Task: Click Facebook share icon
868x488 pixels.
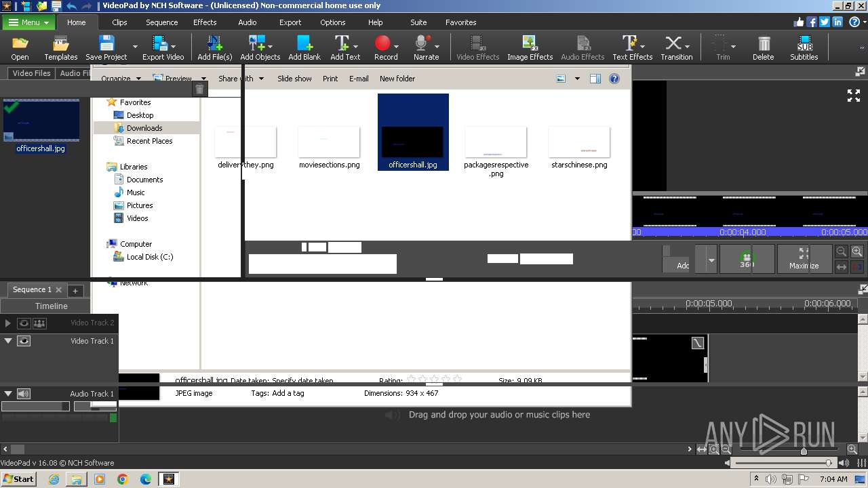Action: [x=812, y=22]
